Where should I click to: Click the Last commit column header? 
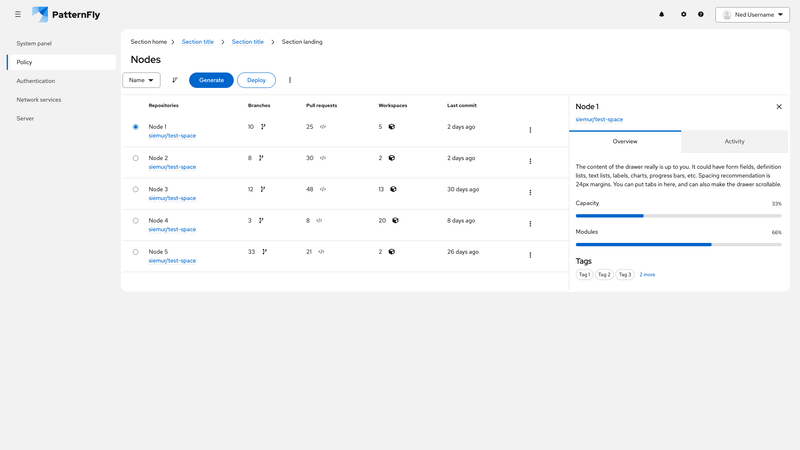(x=462, y=106)
